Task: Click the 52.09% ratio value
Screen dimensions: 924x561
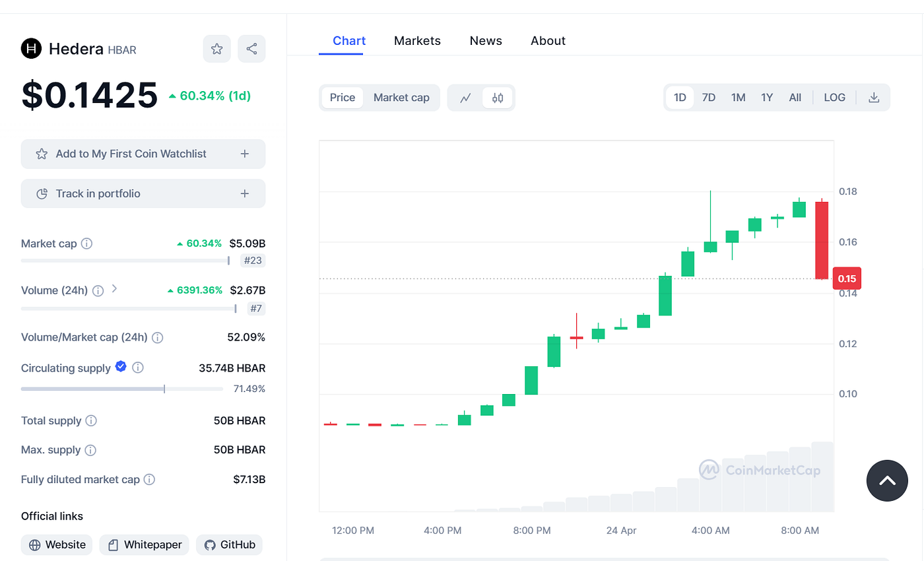Action: 246,338
